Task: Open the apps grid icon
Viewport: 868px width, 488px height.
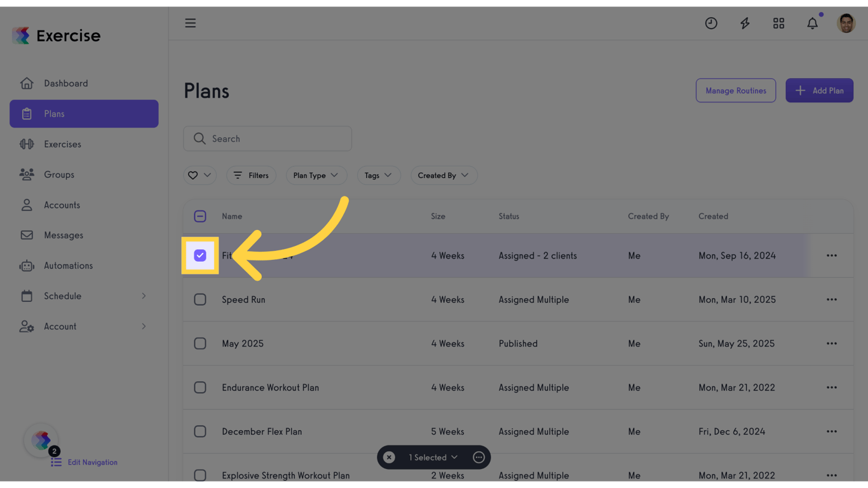Action: coord(778,23)
